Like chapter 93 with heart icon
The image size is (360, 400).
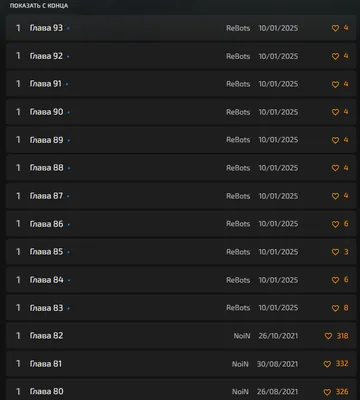(335, 28)
